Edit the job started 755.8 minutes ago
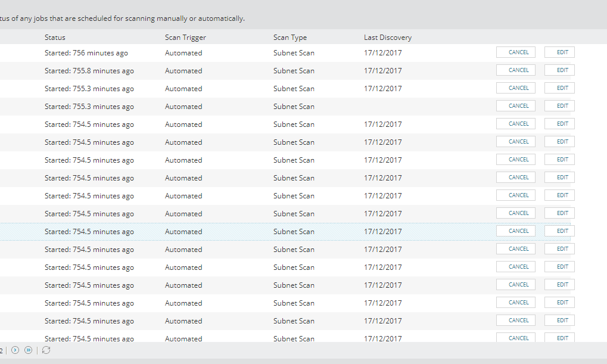Screen dimensions: 607x364 (x=559, y=70)
